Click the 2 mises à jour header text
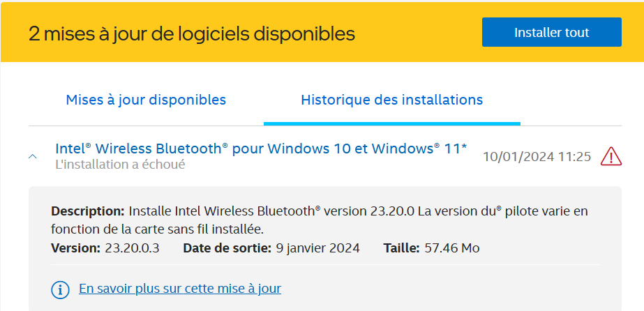 tap(192, 33)
